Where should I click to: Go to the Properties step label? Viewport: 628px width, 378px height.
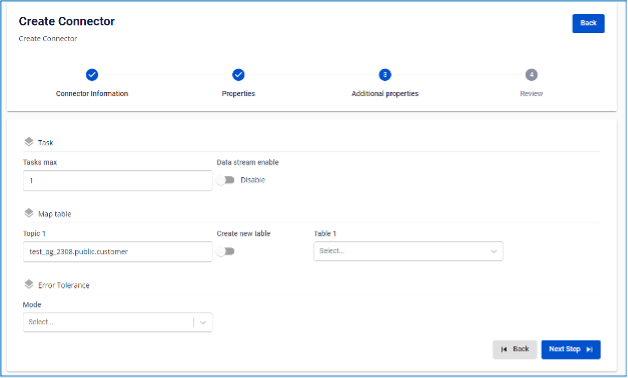point(238,93)
